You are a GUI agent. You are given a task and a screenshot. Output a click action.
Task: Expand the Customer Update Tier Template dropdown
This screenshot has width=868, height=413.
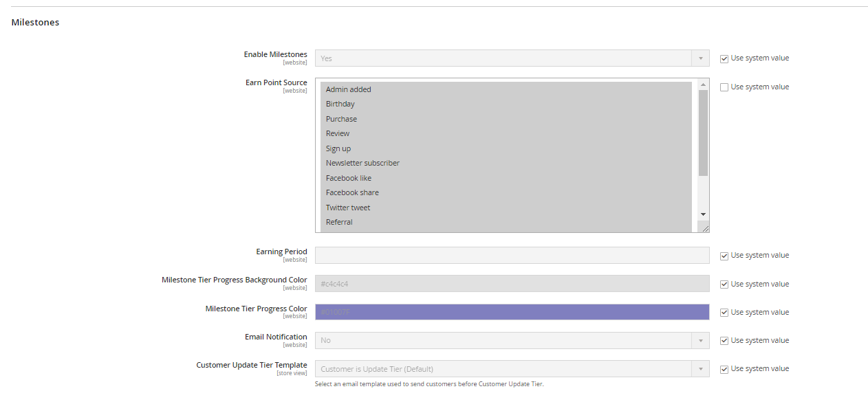click(x=512, y=369)
